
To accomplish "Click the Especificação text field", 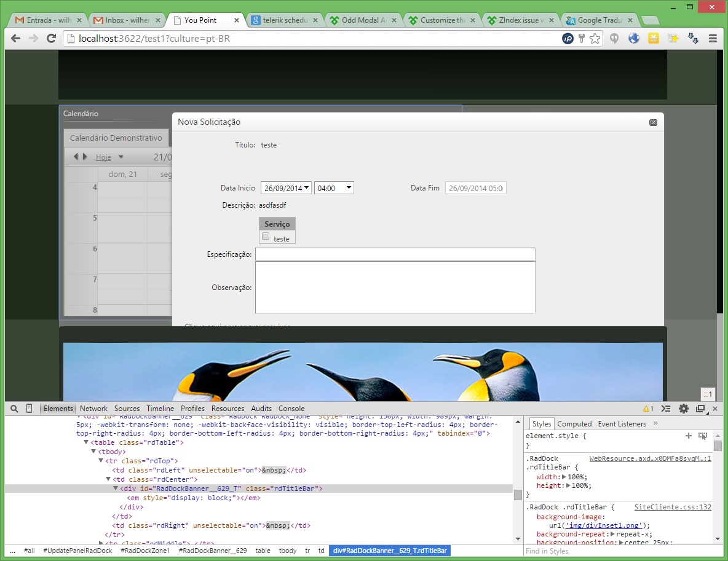I will (395, 254).
